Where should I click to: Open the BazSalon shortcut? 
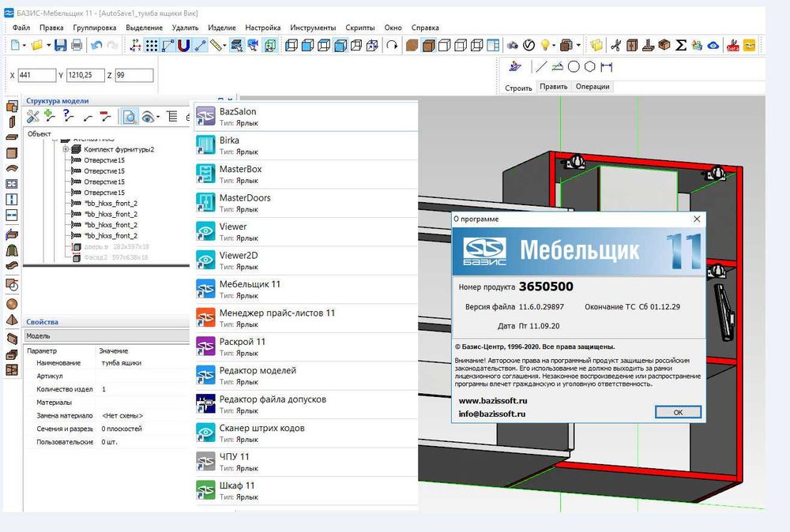pyautogui.click(x=307, y=116)
